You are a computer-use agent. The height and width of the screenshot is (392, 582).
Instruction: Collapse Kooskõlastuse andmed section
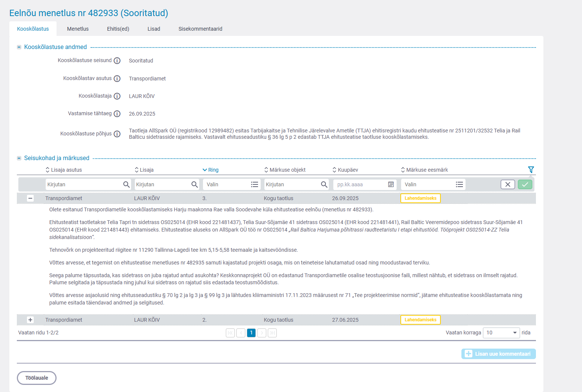19,47
